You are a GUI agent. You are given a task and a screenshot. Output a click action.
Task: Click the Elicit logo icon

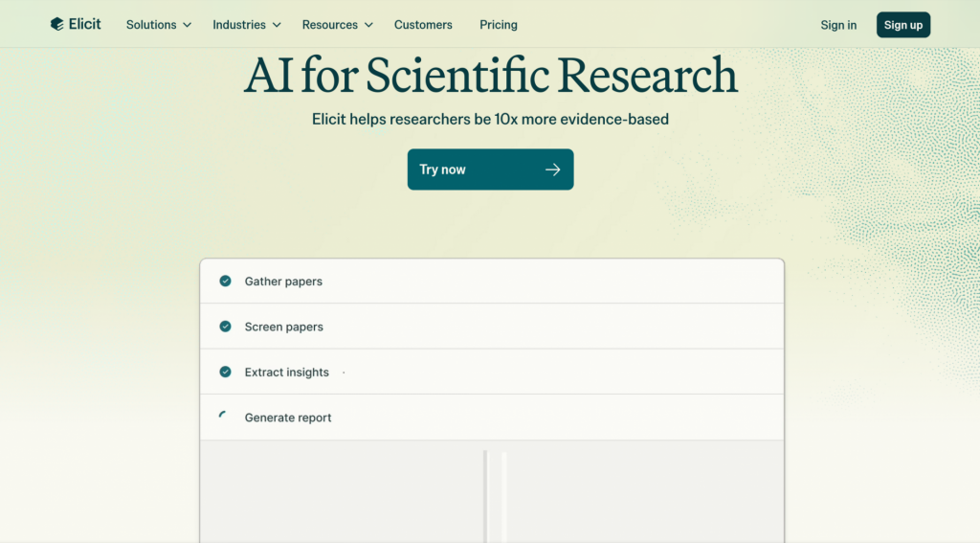(x=57, y=25)
